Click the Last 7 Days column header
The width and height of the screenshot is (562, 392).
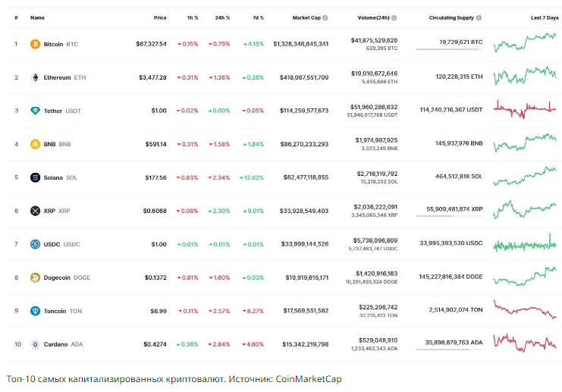point(545,17)
